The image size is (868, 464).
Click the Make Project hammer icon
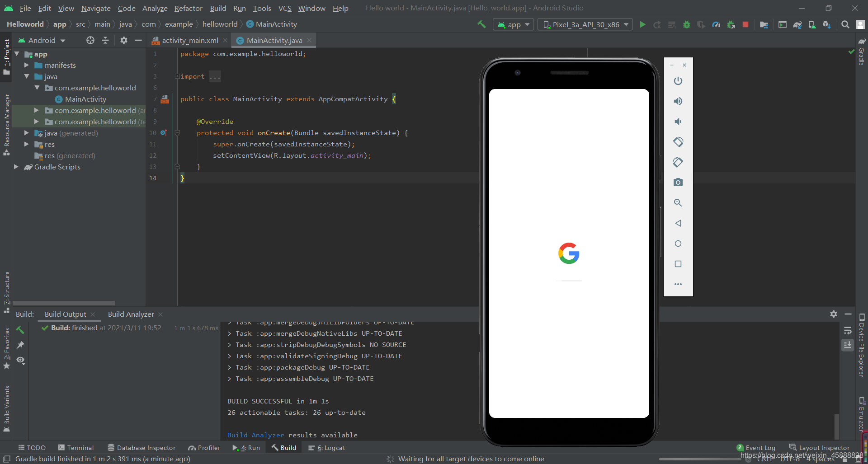[481, 24]
